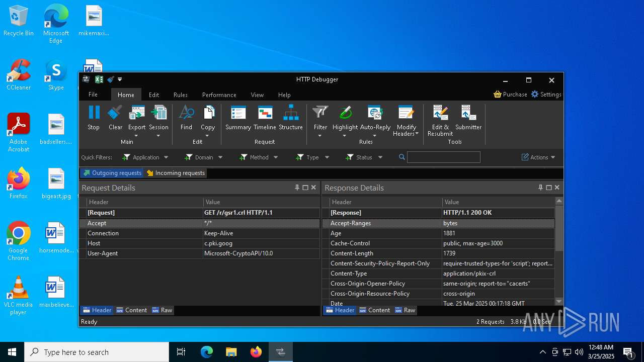This screenshot has height=362, width=644.
Task: Click the taskbar search box
Action: coord(97,352)
